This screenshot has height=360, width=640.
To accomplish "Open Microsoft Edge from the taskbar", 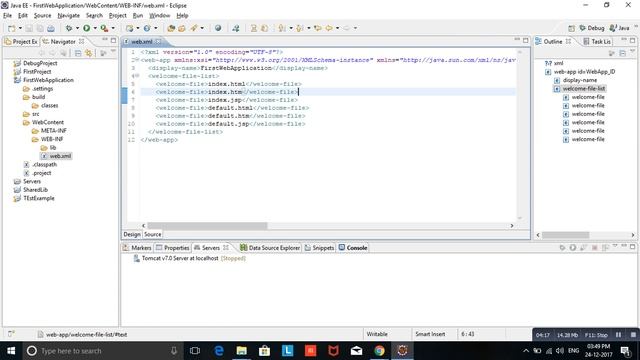I will [x=219, y=351].
